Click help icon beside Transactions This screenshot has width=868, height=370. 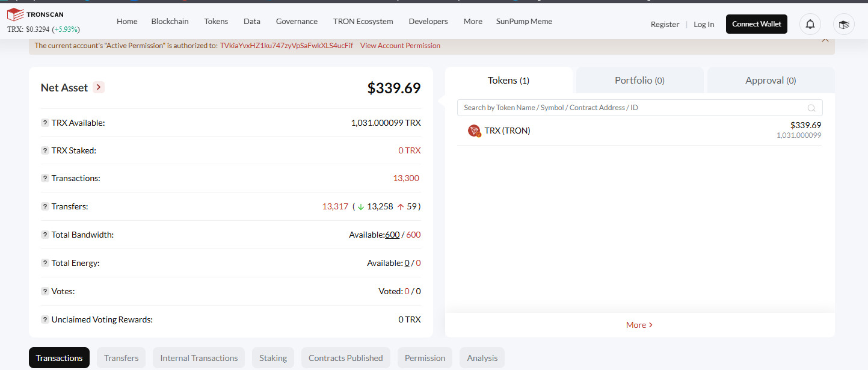(45, 178)
